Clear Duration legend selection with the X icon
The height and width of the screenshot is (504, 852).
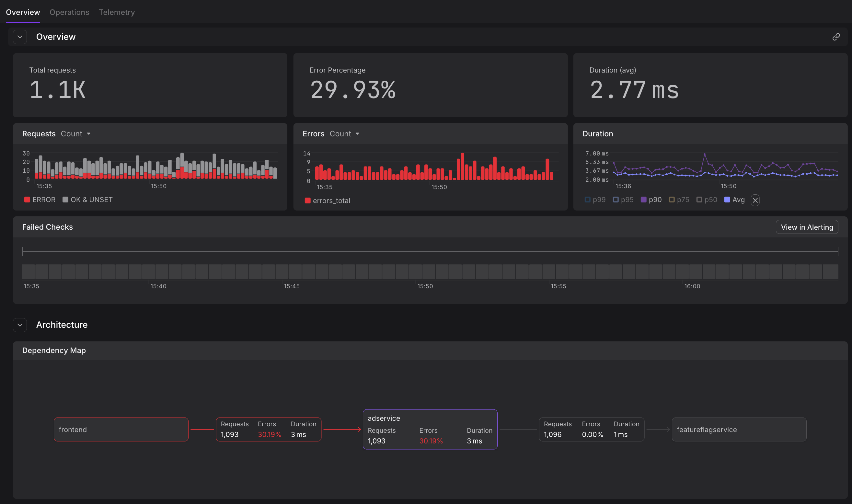coord(755,200)
